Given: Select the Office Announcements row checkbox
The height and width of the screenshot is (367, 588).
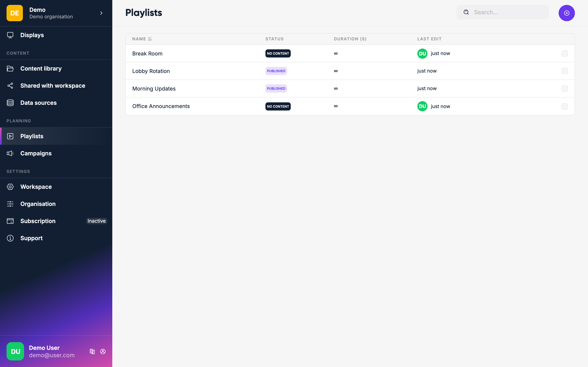Looking at the screenshot, I should [565, 106].
